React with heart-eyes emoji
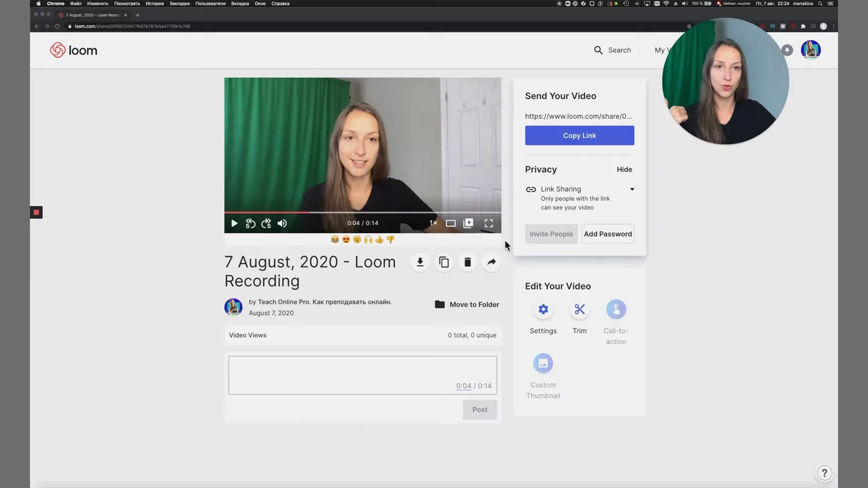The width and height of the screenshot is (868, 488). pos(346,239)
